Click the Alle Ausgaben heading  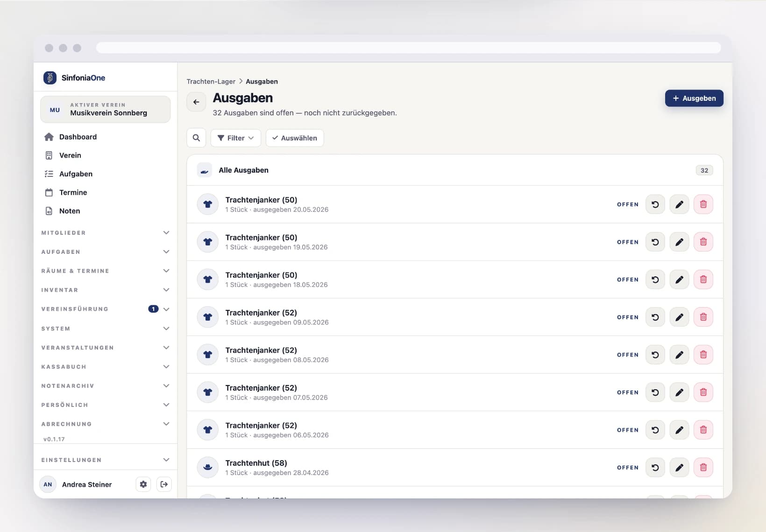pos(243,170)
